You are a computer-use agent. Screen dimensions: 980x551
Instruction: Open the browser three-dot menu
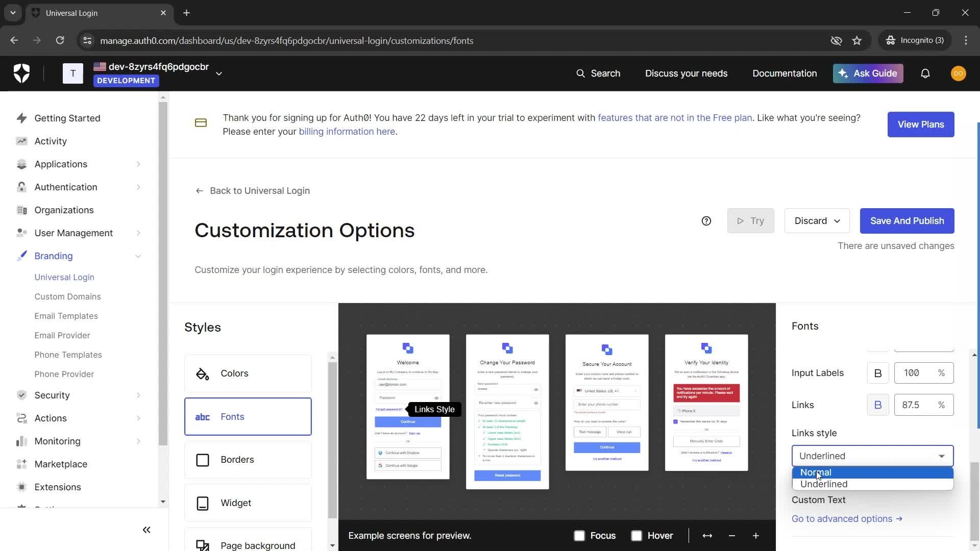point(966,40)
